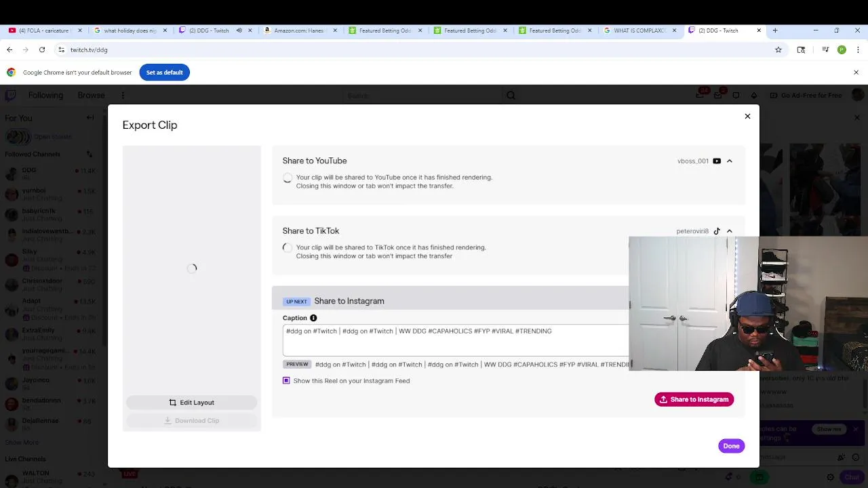The width and height of the screenshot is (868, 488).
Task: Click the chat Show me button
Action: point(829,429)
